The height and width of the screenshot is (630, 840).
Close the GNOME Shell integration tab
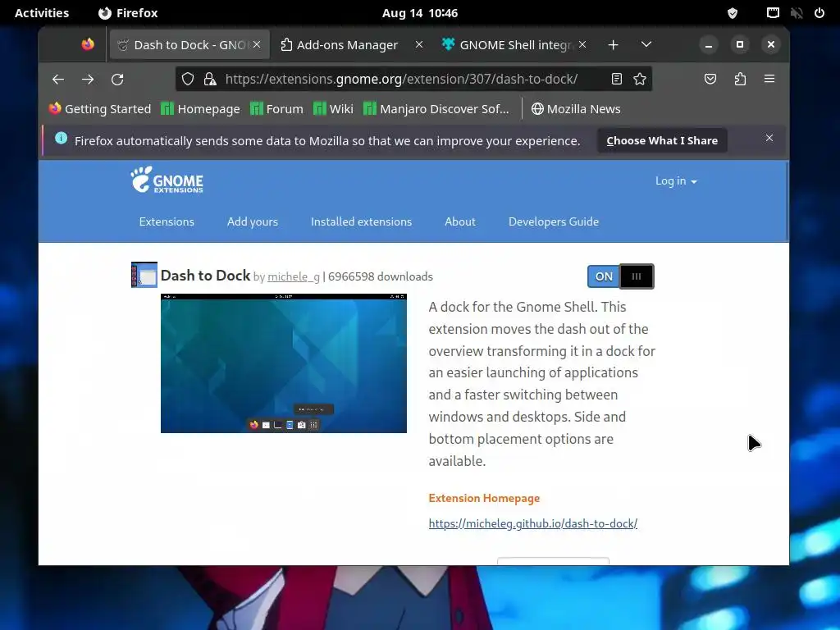click(582, 44)
